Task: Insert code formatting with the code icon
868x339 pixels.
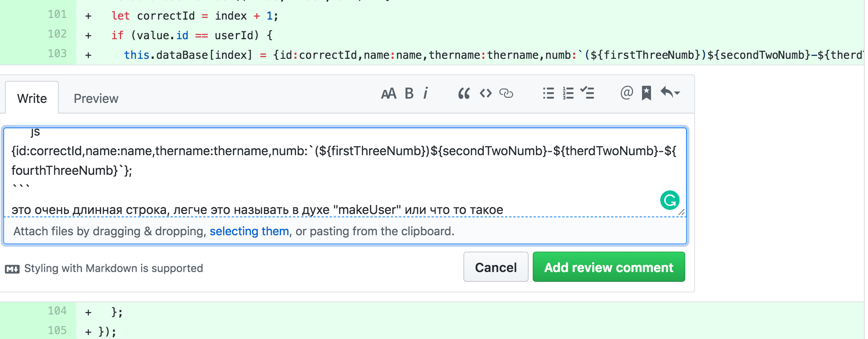Action: (485, 94)
